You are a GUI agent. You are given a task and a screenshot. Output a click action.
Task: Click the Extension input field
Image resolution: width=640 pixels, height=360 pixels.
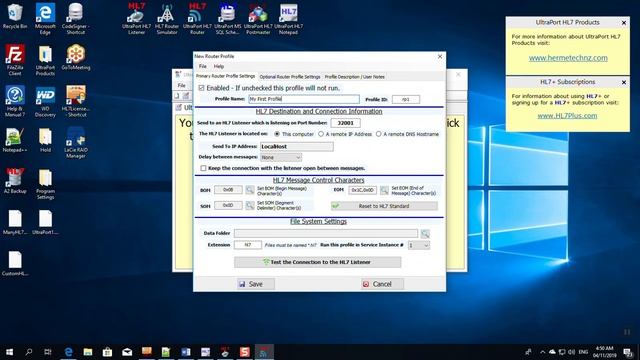248,245
